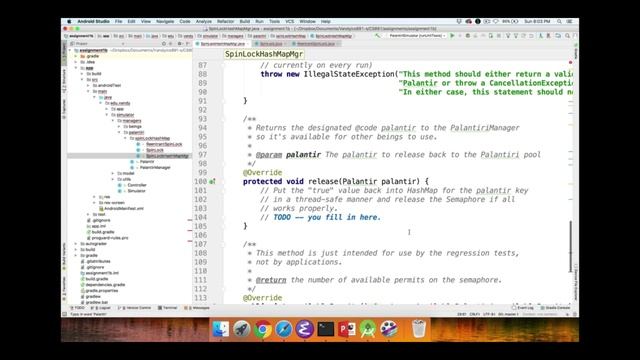Open the Gradle Console
The height and width of the screenshot is (360, 640).
(x=555, y=308)
